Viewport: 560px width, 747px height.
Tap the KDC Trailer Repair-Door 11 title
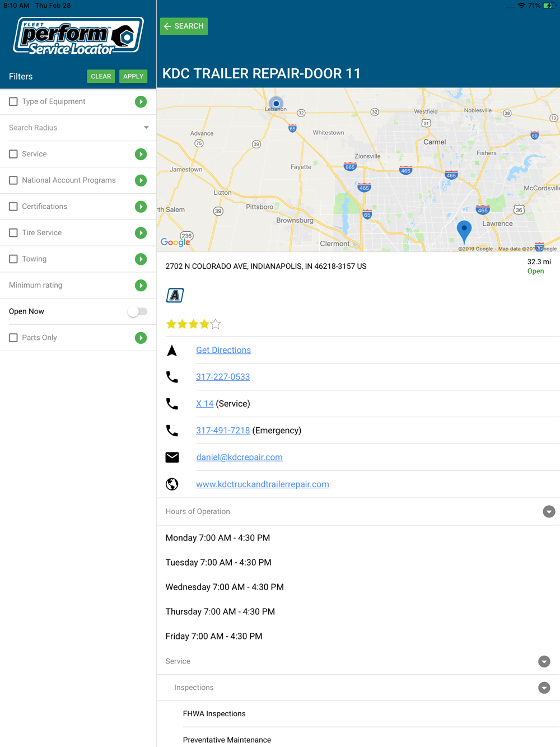point(262,73)
